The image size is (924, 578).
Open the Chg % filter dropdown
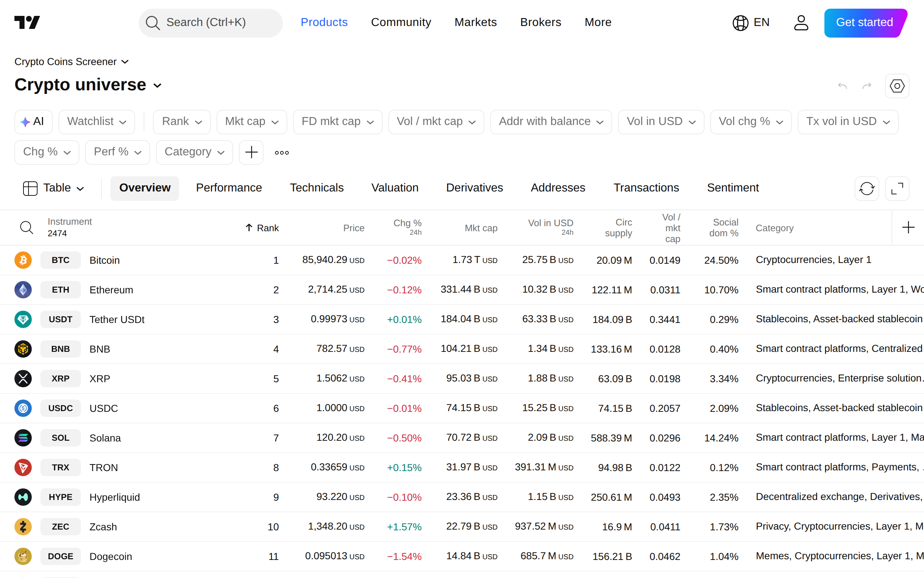click(x=47, y=152)
